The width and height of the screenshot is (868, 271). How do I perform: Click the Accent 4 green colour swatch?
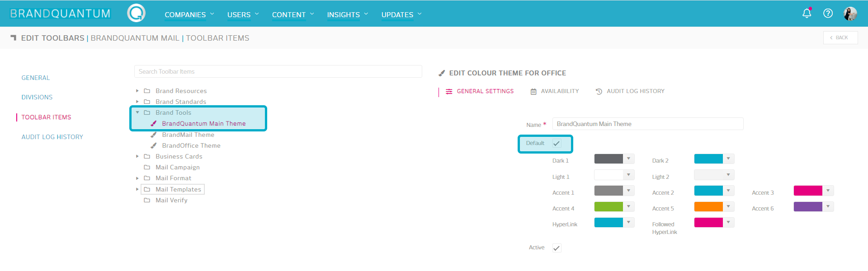[609, 206]
